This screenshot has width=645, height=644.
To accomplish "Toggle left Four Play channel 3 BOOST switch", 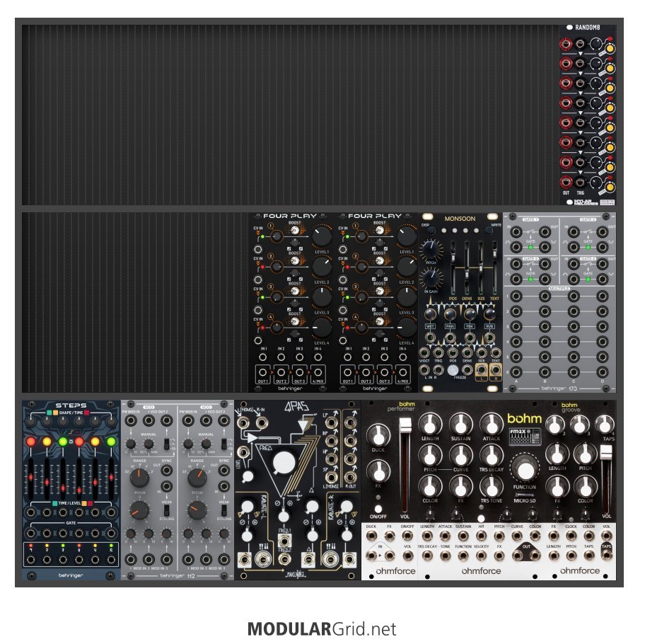I will (295, 291).
